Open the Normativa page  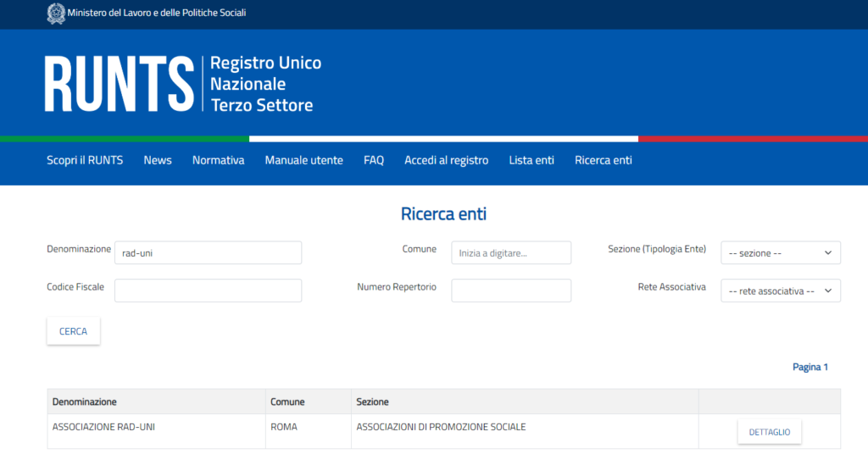pyautogui.click(x=218, y=160)
